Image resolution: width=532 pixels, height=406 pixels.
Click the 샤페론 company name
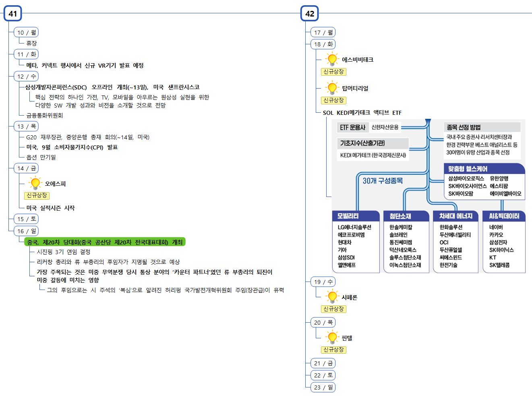click(x=349, y=297)
